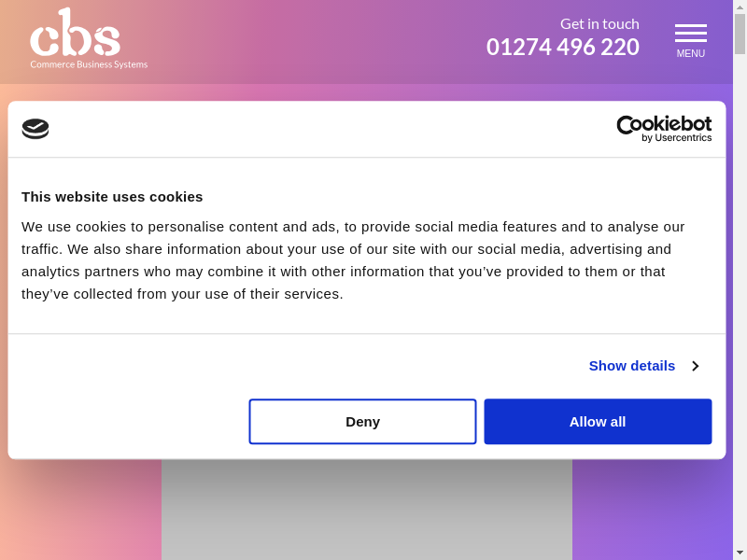The width and height of the screenshot is (747, 560).
Task: Click the 'This website uses cookies' heading
Action: click(112, 196)
